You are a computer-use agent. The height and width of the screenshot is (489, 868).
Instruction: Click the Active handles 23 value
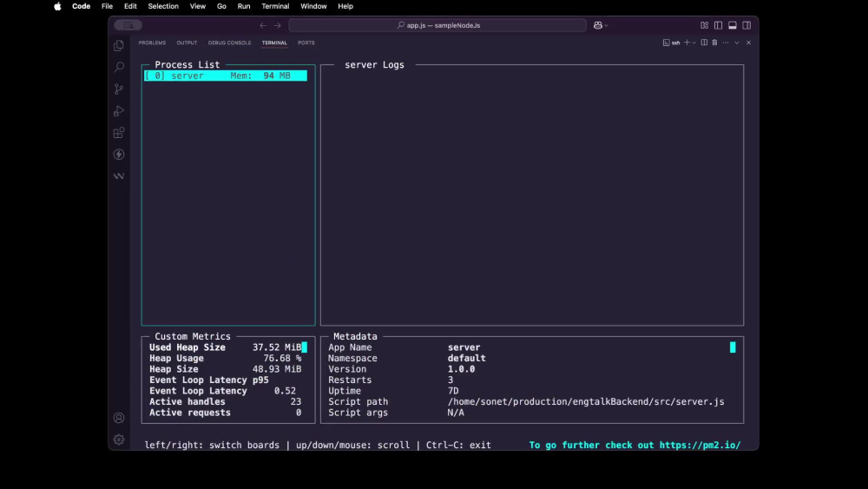coord(296,401)
